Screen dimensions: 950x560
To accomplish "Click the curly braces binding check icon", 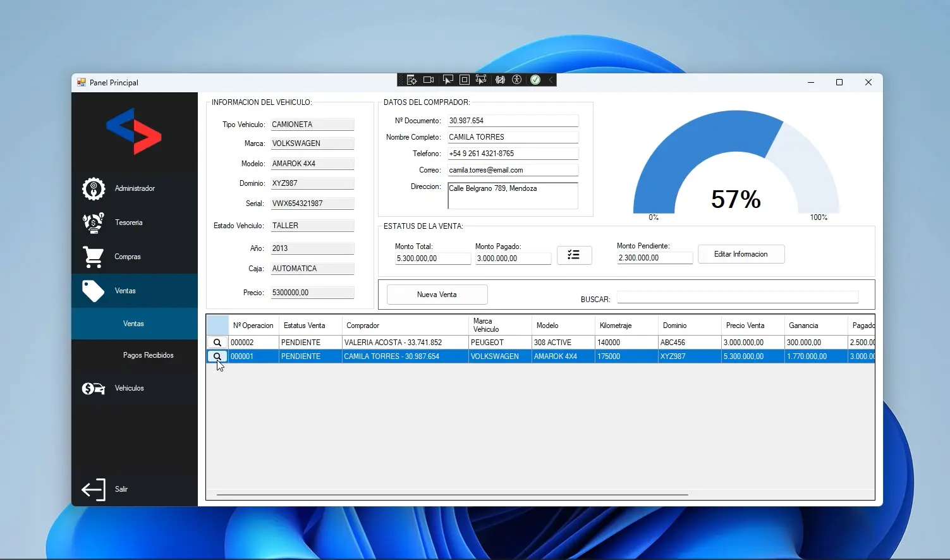I will click(x=500, y=80).
